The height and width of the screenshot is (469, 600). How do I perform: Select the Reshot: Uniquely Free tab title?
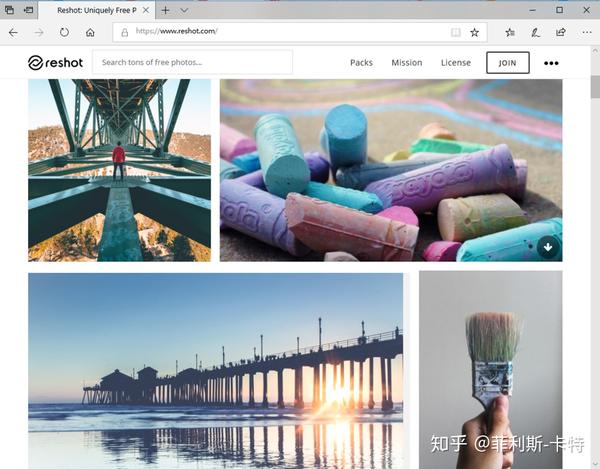(x=97, y=10)
